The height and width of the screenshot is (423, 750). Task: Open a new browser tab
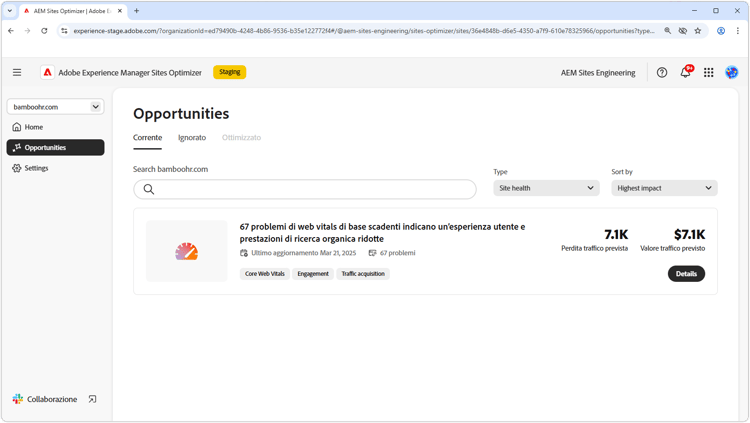136,11
